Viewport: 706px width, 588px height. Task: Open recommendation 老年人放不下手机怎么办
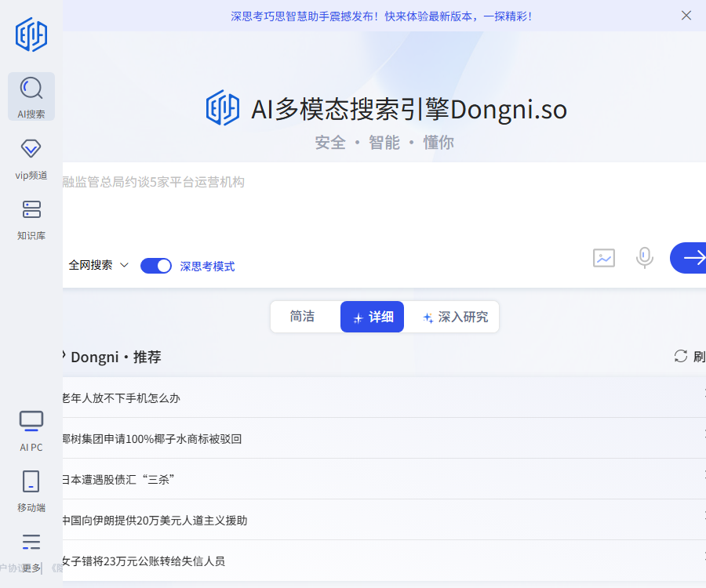(x=384, y=397)
